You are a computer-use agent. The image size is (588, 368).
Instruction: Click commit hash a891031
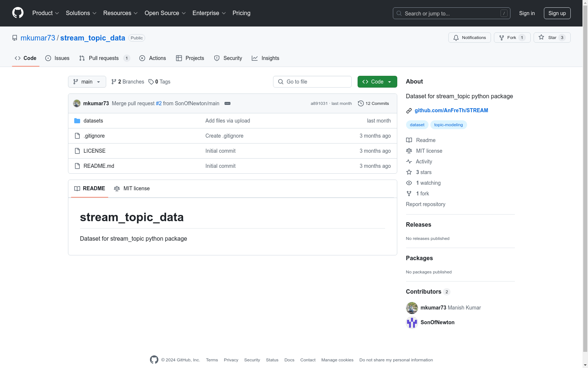pos(319,103)
